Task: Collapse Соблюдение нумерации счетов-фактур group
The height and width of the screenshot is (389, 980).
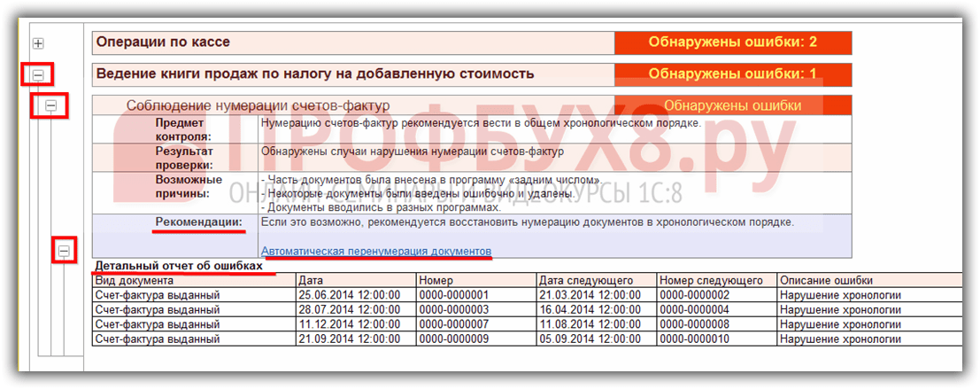Action: [50, 106]
